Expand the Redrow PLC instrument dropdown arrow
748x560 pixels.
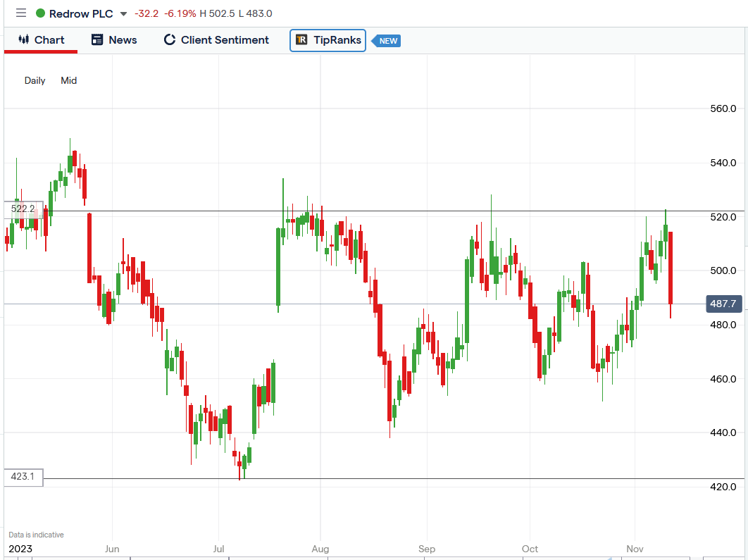click(x=123, y=14)
